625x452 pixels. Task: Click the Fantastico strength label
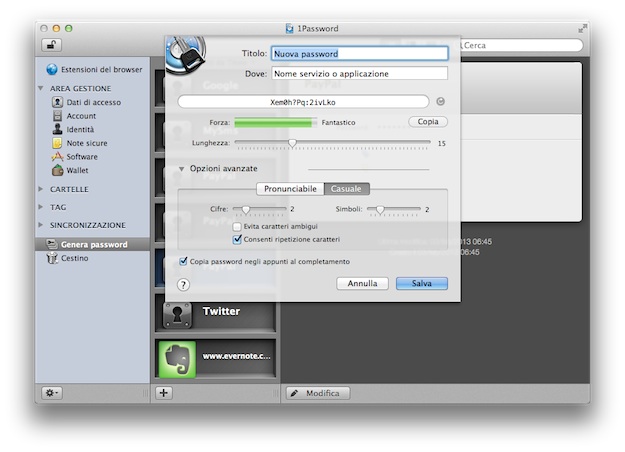point(338,122)
